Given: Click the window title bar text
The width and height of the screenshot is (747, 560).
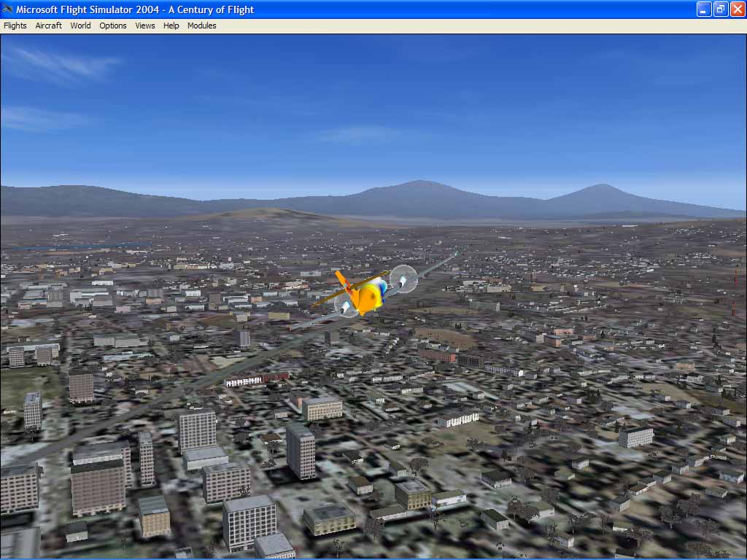Looking at the screenshot, I should pos(135,9).
